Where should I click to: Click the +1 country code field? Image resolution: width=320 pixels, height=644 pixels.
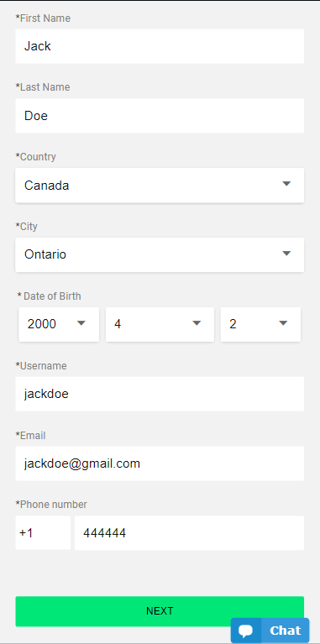pos(43,533)
